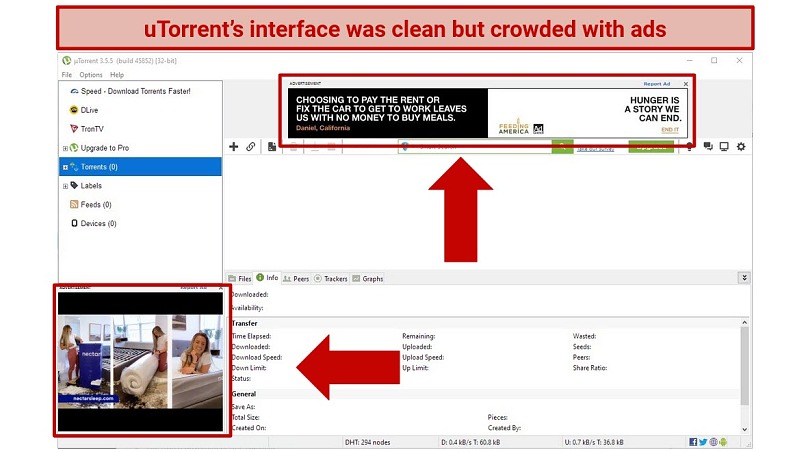This screenshot has height=452, width=806.
Task: Open the File menu
Action: (67, 75)
